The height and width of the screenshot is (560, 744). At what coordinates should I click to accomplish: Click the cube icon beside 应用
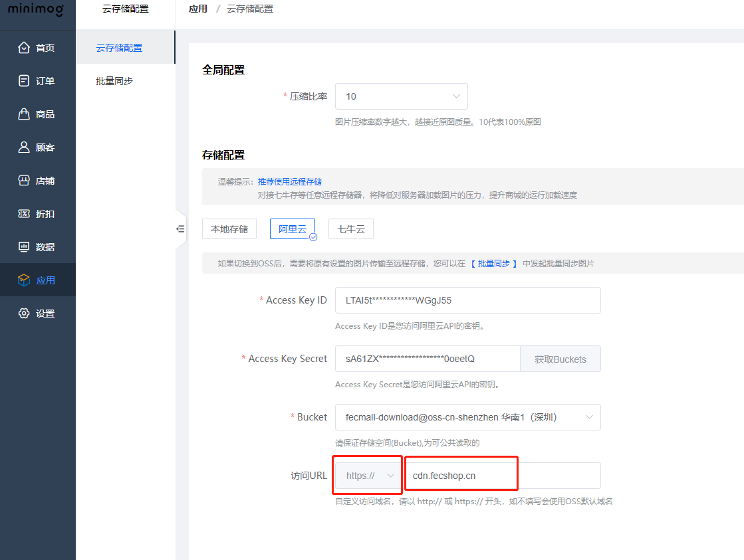(x=24, y=280)
